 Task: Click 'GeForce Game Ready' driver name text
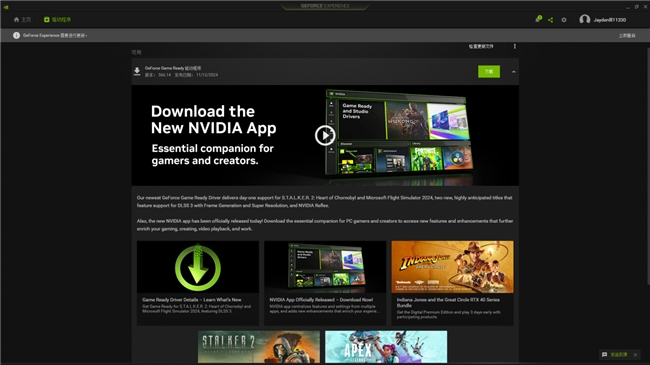point(173,68)
